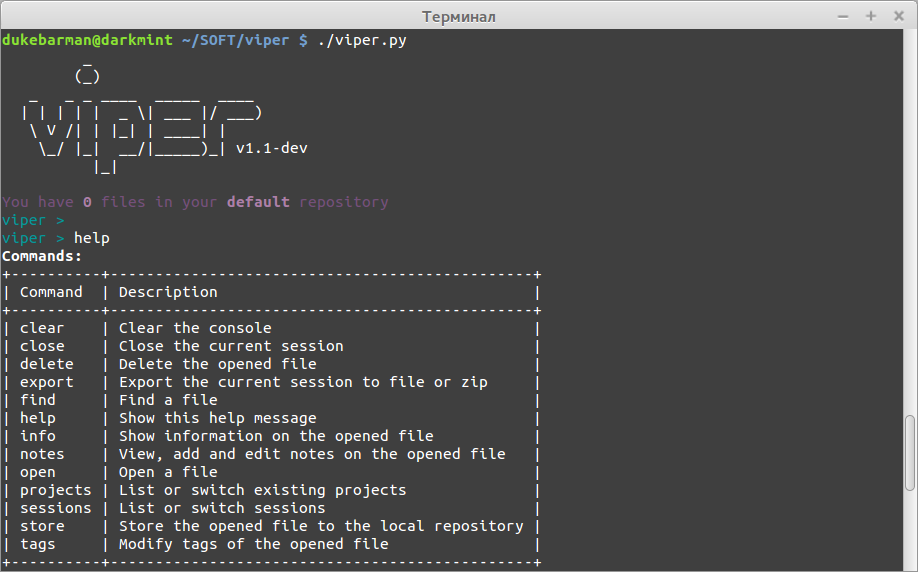Viewport: 918px width, 572px height.
Task: Click the empty viper prompt line
Action: 33,220
